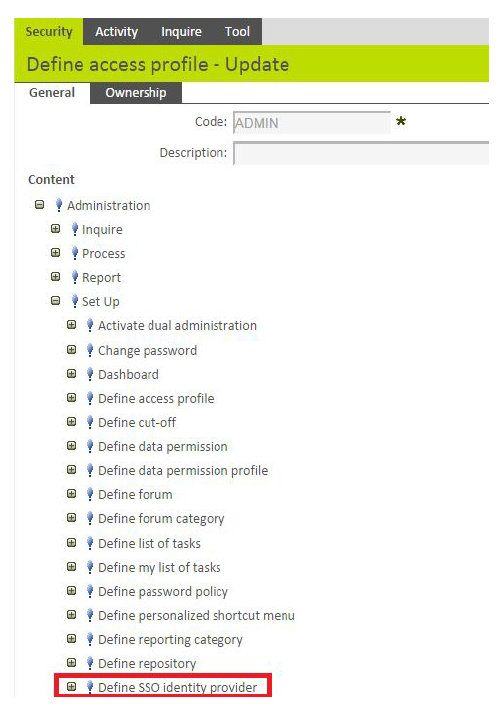Collapse the Set Up tree node

56,301
